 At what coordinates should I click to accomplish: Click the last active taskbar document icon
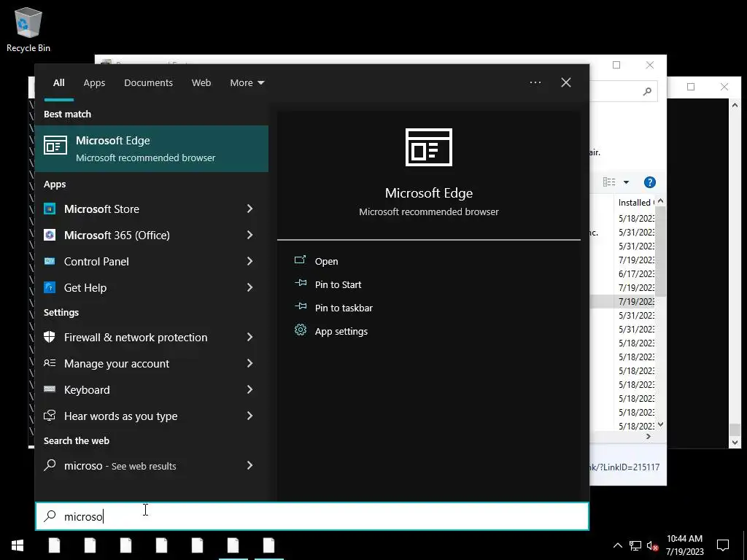(x=268, y=545)
